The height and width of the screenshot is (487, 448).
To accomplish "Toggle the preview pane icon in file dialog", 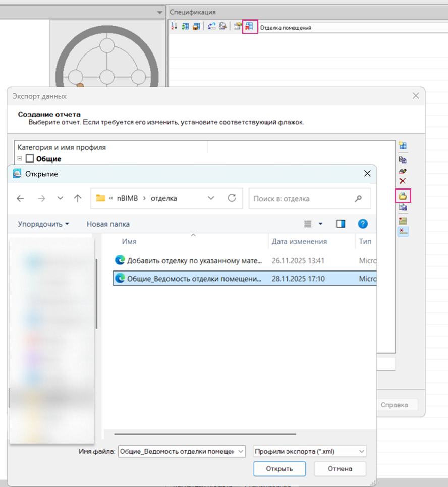I will tap(341, 224).
